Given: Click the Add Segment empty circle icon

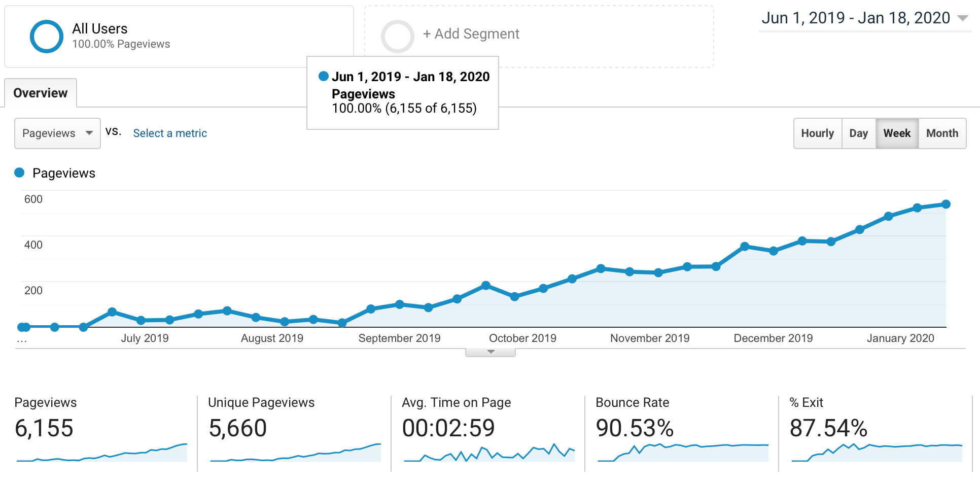Looking at the screenshot, I should coord(398,37).
